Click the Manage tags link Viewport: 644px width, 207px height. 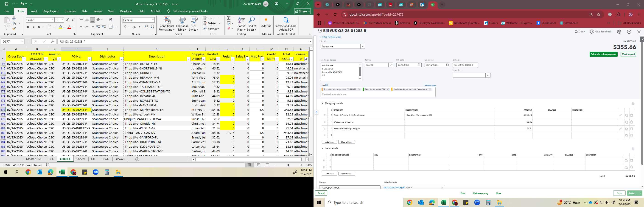[430, 85]
